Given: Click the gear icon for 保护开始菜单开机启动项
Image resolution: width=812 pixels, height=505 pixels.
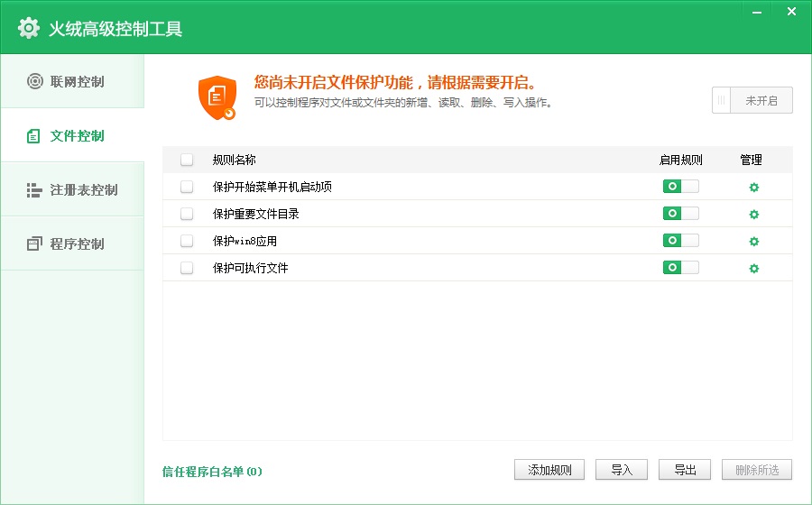Looking at the screenshot, I should coord(754,188).
